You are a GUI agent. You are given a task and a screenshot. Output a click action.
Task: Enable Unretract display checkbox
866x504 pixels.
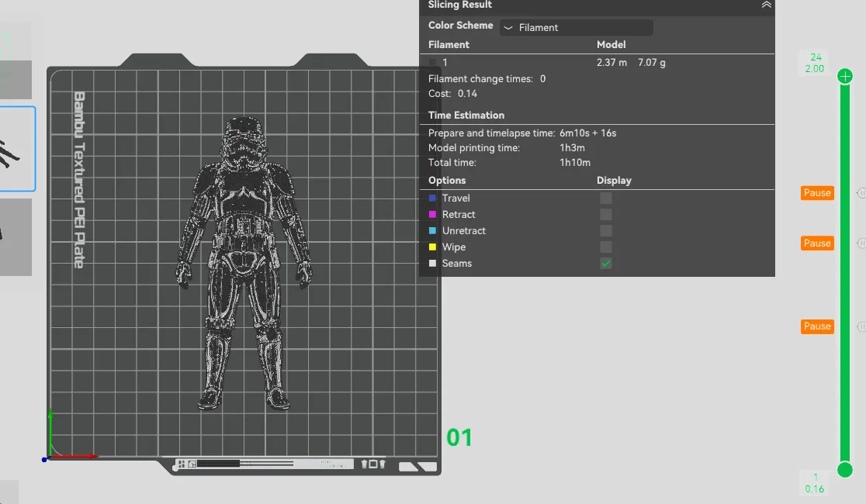point(606,231)
